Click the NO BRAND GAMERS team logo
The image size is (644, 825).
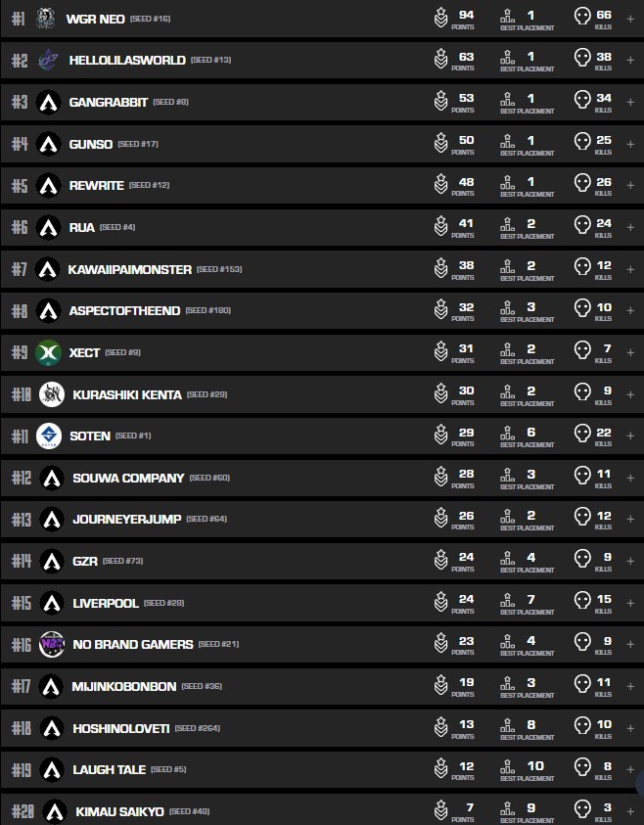[x=52, y=644]
